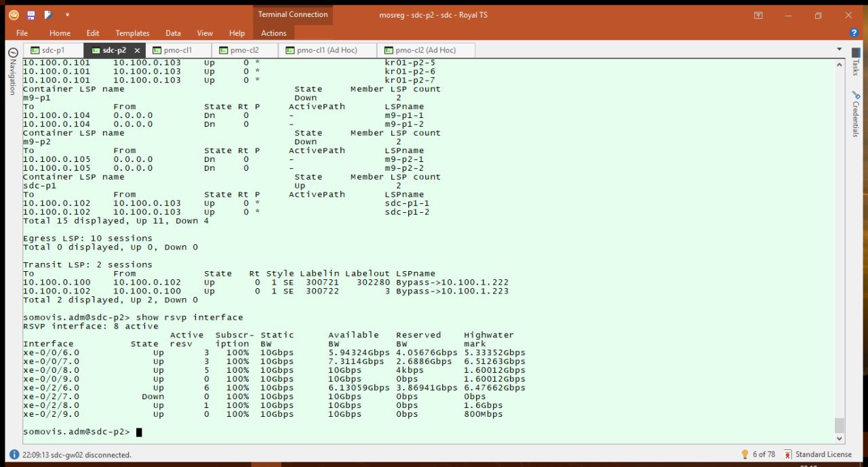Open the File menu

click(x=22, y=33)
